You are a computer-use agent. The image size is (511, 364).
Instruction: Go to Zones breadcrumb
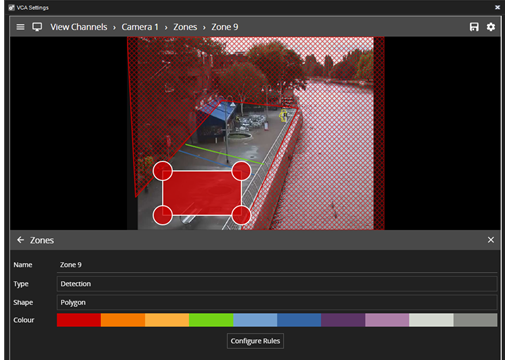[x=185, y=27]
